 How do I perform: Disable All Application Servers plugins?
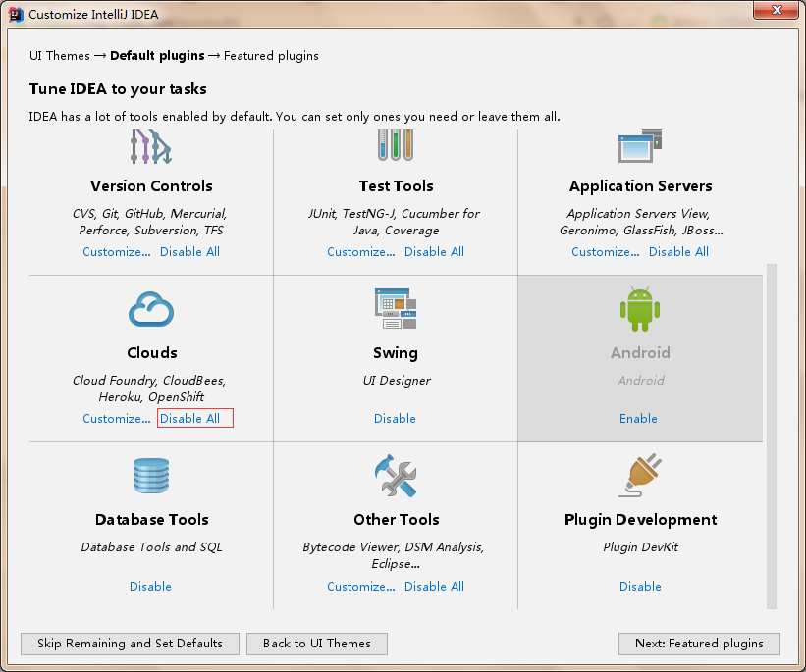click(678, 252)
